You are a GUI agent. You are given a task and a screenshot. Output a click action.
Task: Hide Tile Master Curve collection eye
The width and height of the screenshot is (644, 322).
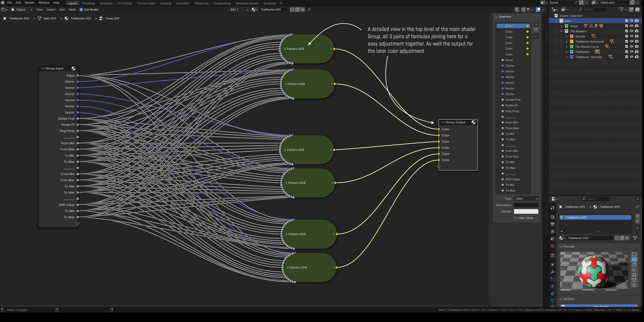click(632, 47)
